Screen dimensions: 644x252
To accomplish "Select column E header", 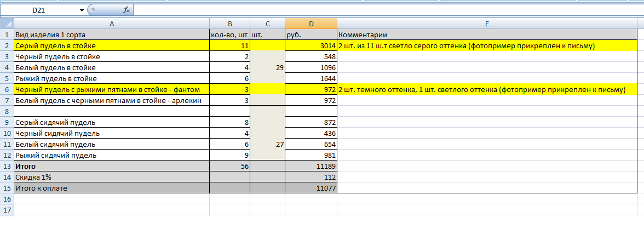I will coord(487,24).
